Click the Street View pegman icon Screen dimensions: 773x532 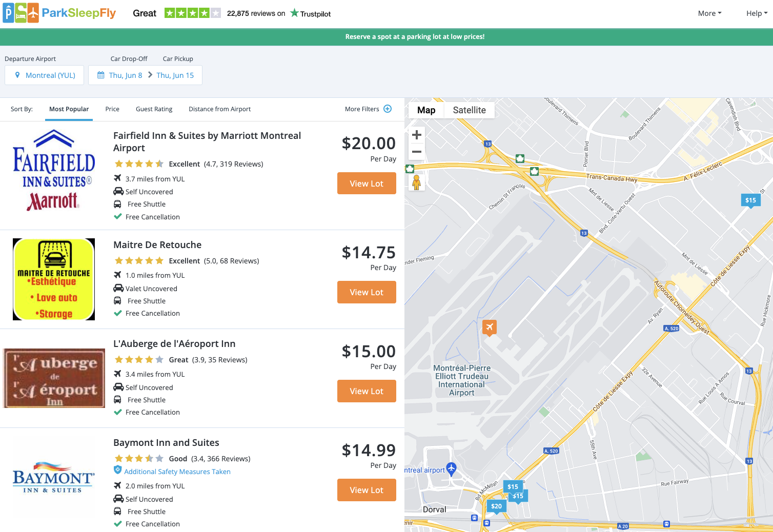pos(417,182)
